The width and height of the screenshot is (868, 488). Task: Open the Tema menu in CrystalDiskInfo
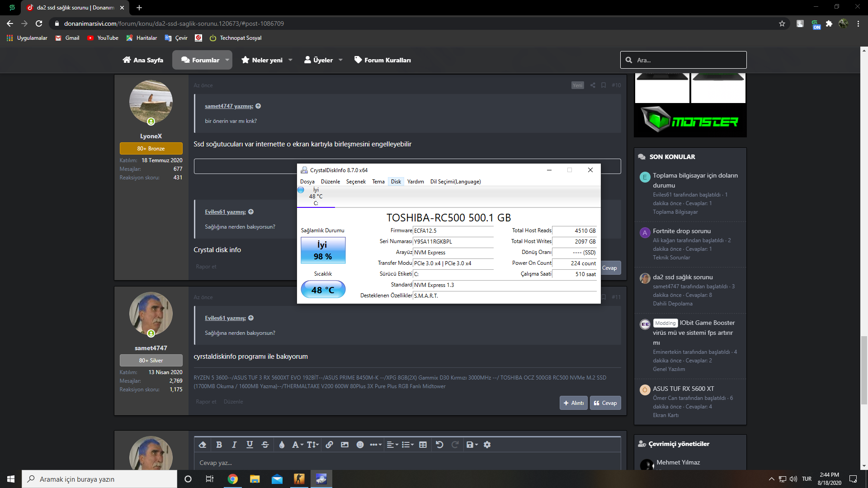point(378,182)
